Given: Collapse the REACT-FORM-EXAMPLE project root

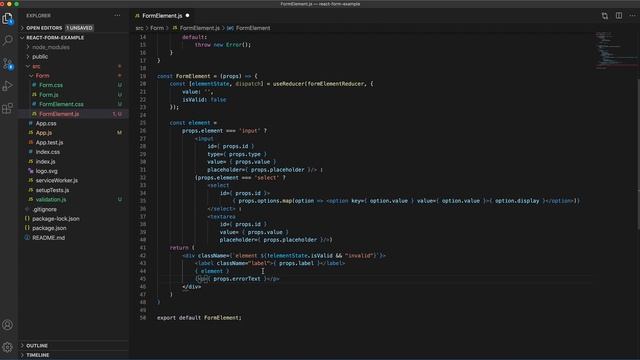Looking at the screenshot, I should click(55, 38).
